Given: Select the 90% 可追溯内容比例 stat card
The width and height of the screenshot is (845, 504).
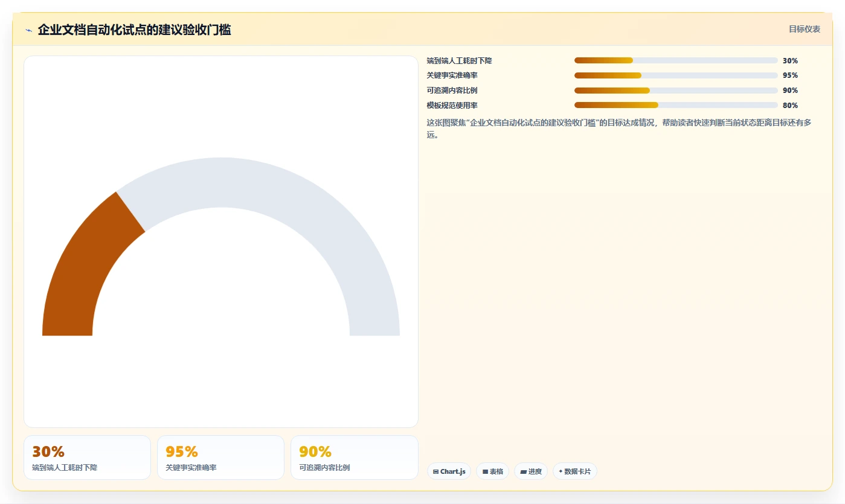Looking at the screenshot, I should coord(355,458).
